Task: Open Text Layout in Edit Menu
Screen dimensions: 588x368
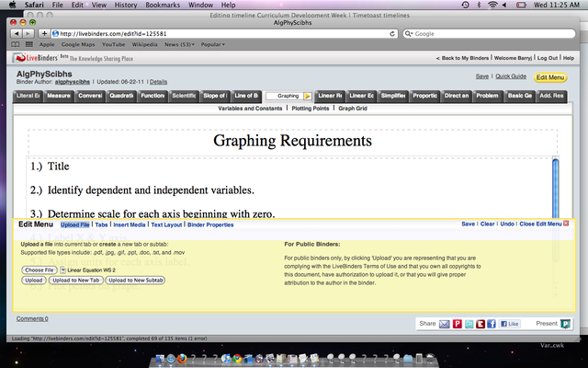Action: click(166, 224)
